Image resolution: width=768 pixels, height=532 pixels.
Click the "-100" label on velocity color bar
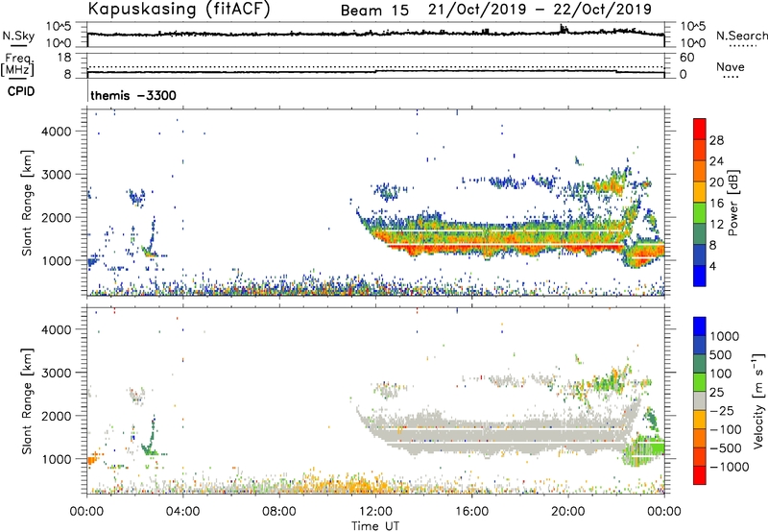727,429
